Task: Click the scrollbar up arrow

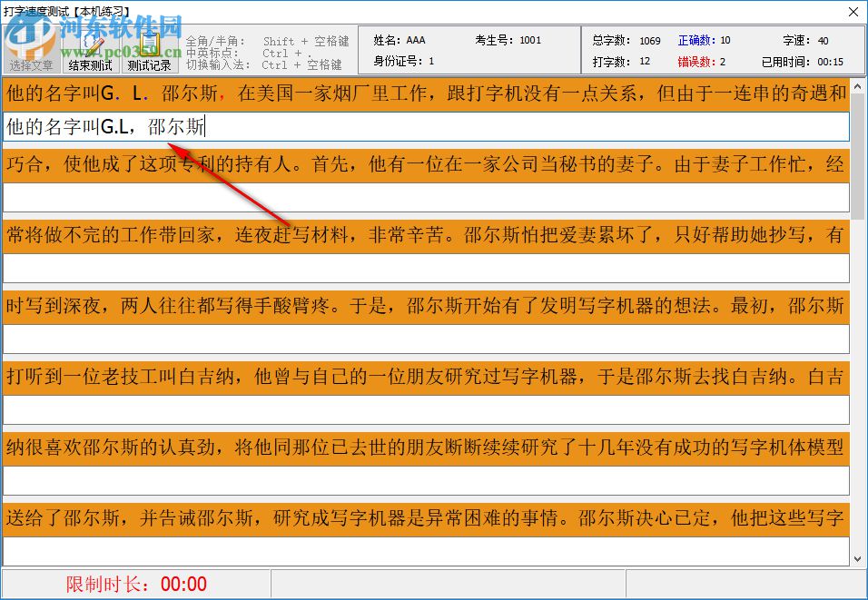Action: (857, 88)
